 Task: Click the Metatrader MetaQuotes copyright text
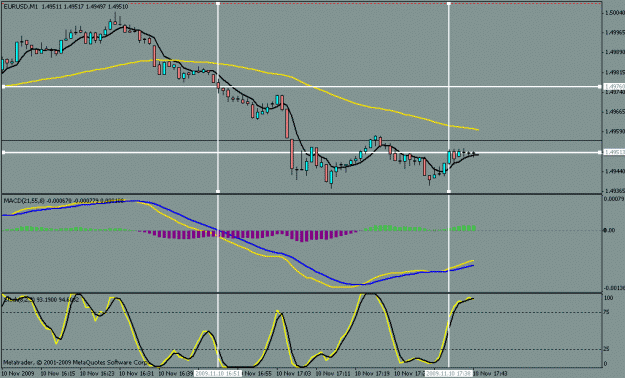pos(75,362)
